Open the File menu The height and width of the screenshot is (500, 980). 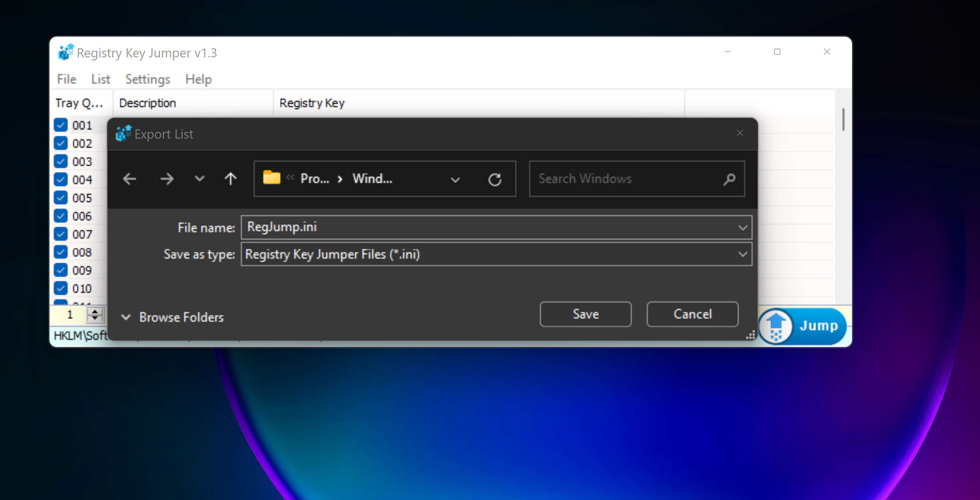coord(67,79)
